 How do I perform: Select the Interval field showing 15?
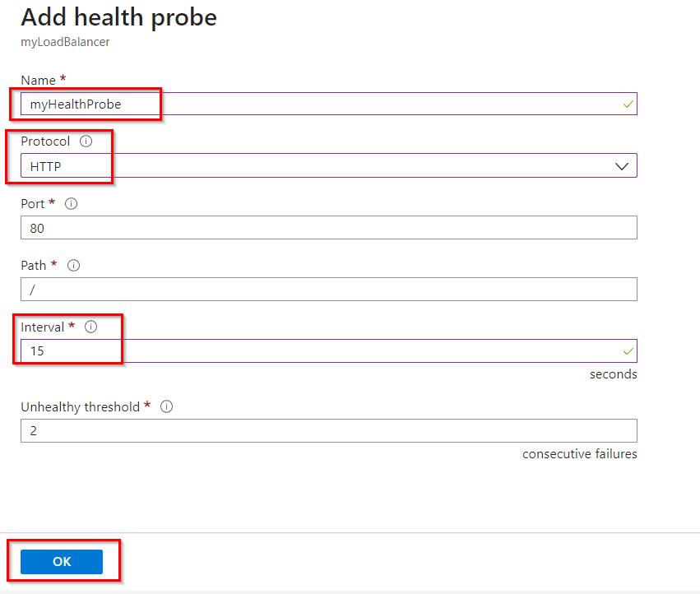point(329,350)
